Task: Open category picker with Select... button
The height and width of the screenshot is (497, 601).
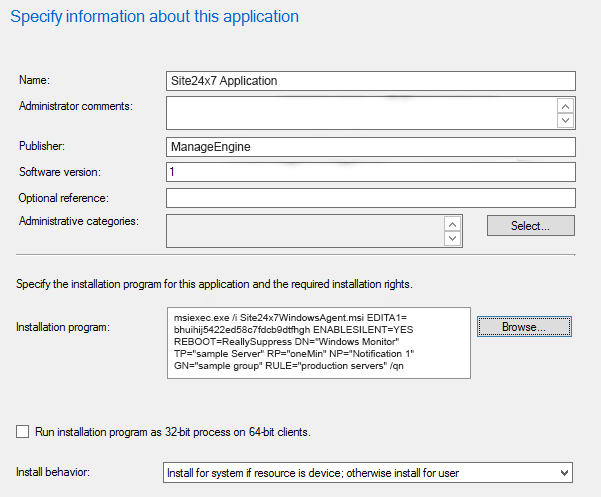Action: (530, 226)
